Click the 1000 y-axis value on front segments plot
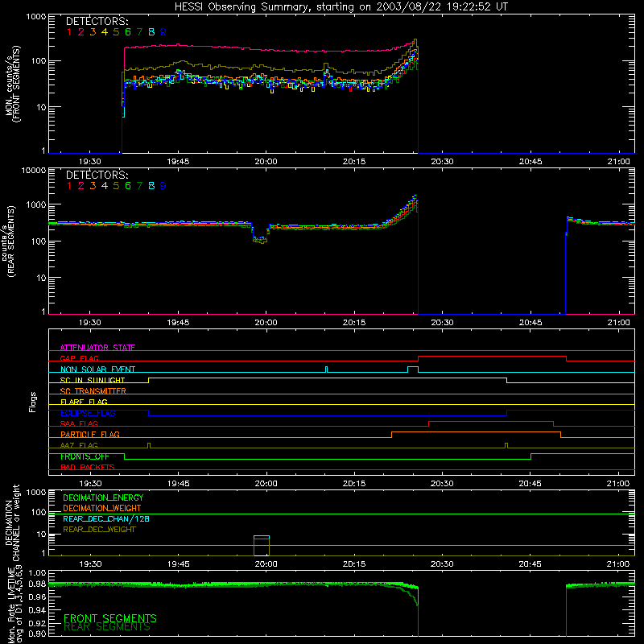The image size is (644, 644). pos(36,17)
